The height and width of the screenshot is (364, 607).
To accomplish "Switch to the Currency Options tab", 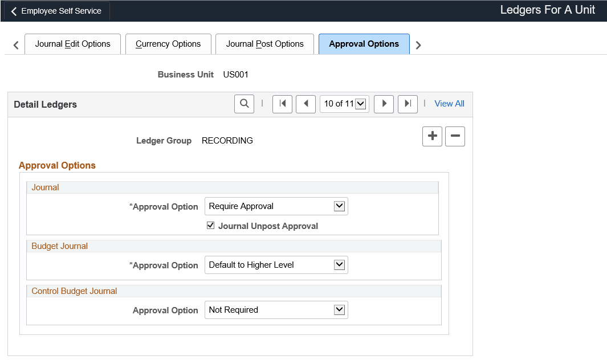I will pyautogui.click(x=168, y=44).
